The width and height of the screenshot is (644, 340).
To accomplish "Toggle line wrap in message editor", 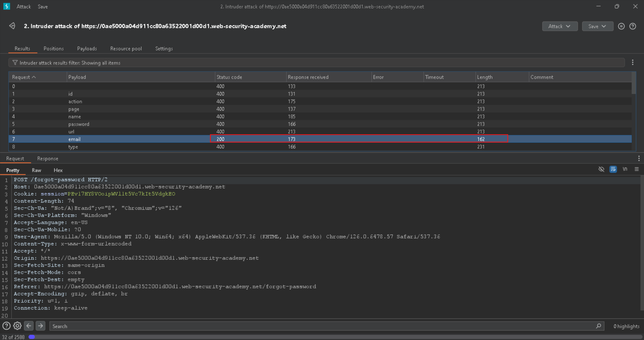I will click(x=613, y=169).
